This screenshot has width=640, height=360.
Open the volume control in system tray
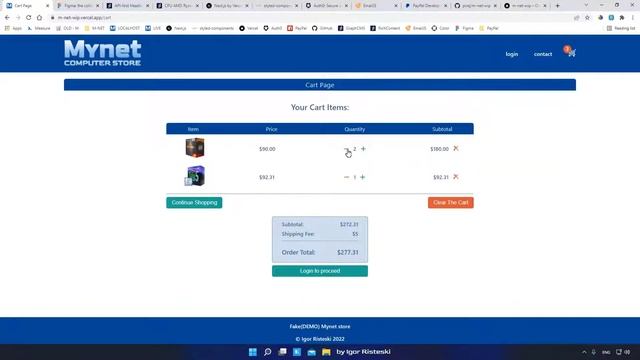(x=627, y=352)
